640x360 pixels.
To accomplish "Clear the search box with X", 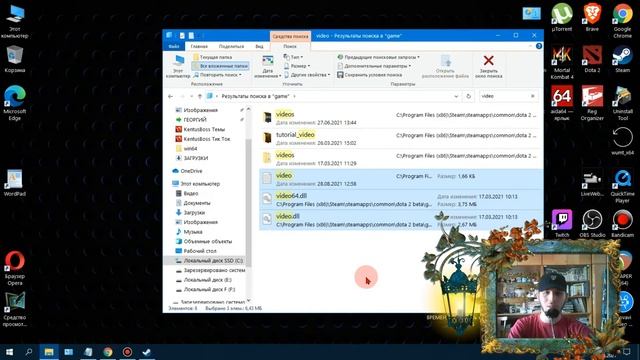I will (533, 96).
